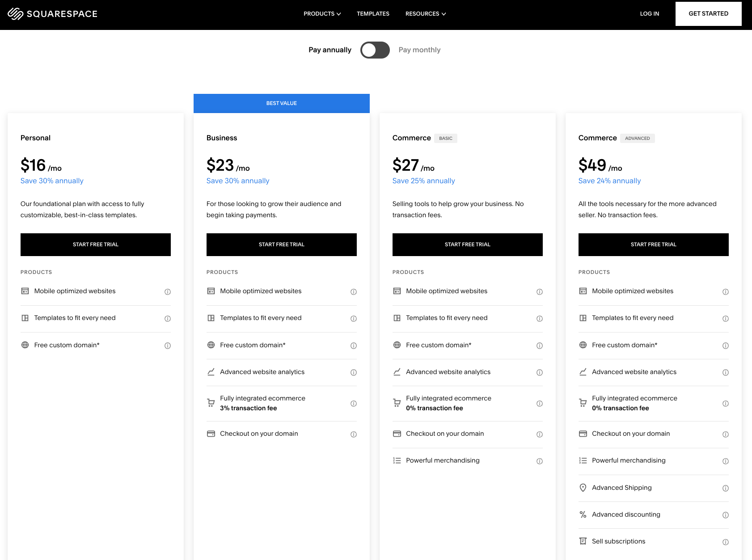Start free trial for the Business plan
752x560 pixels.
[x=282, y=244]
